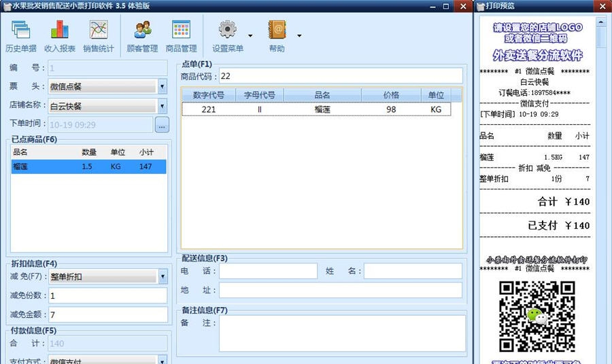Open the 支付方式 dropdown arrow
612x364 pixels.
[163, 361]
